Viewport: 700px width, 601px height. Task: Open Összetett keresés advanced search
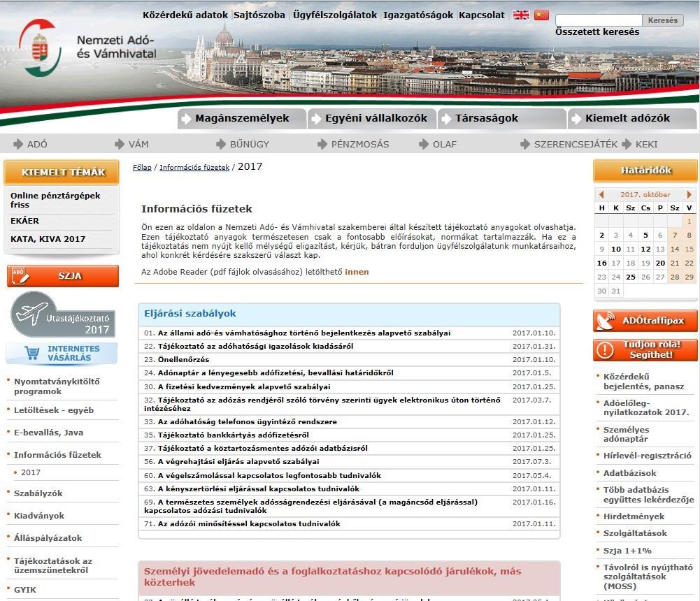point(597,32)
